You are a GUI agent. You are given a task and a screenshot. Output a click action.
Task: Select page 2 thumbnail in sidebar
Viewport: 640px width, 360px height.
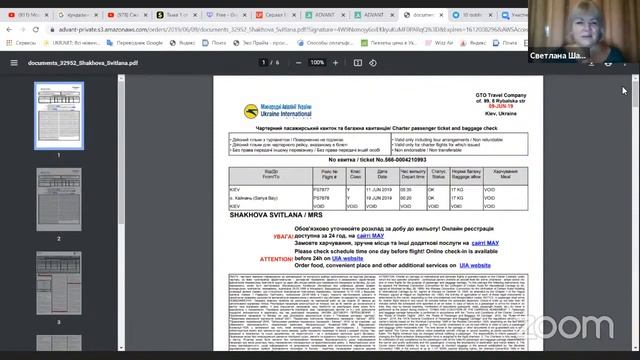(x=59, y=199)
